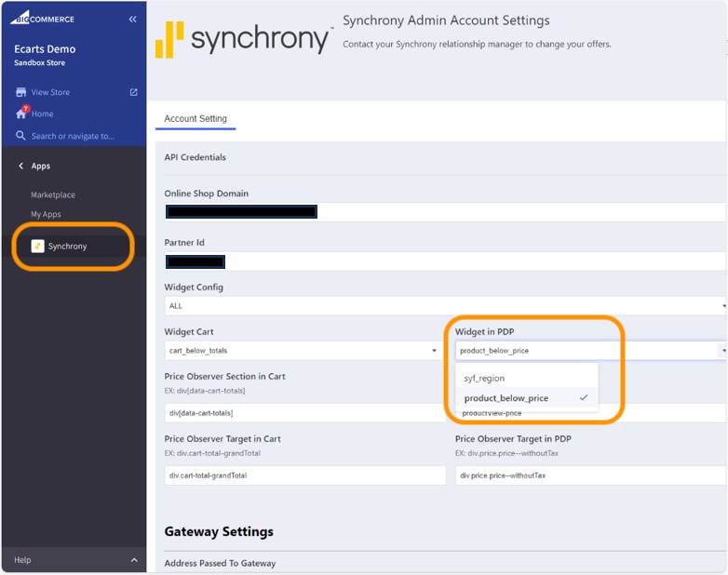Viewport: 728px width, 575px height.
Task: Click the EX: div[data-cart-totals] hint text
Action: pyautogui.click(x=205, y=391)
